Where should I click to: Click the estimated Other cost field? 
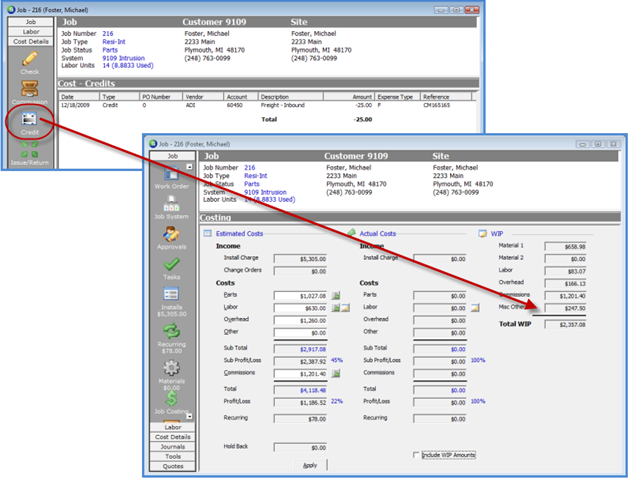click(x=300, y=333)
